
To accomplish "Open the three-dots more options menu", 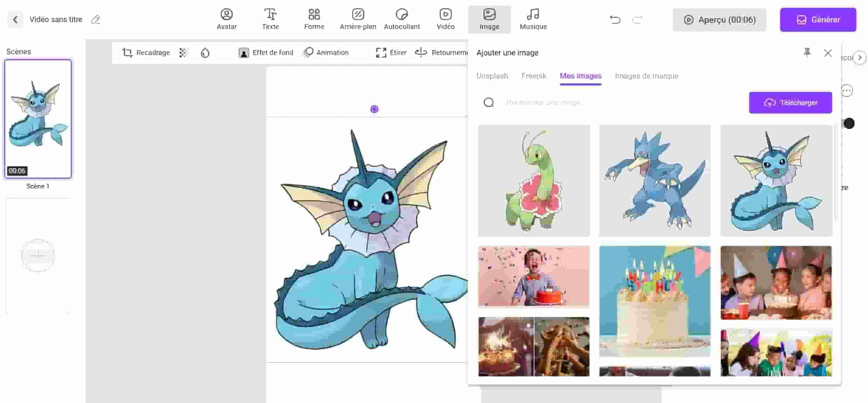I will pos(847,91).
